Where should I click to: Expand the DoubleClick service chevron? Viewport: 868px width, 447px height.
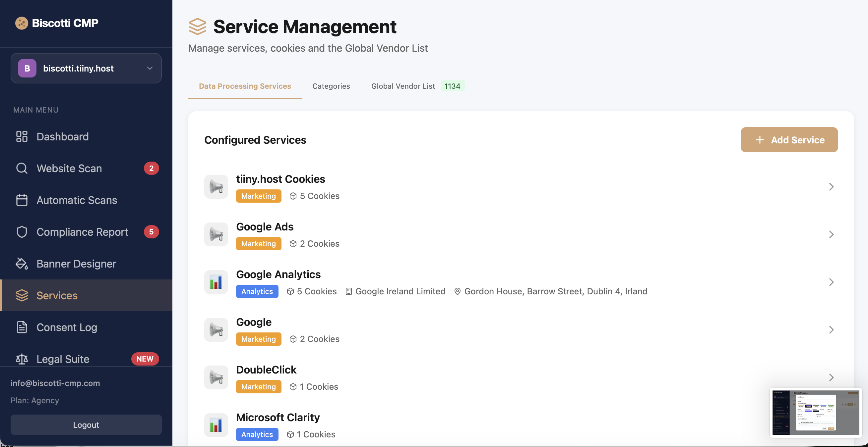831,377
